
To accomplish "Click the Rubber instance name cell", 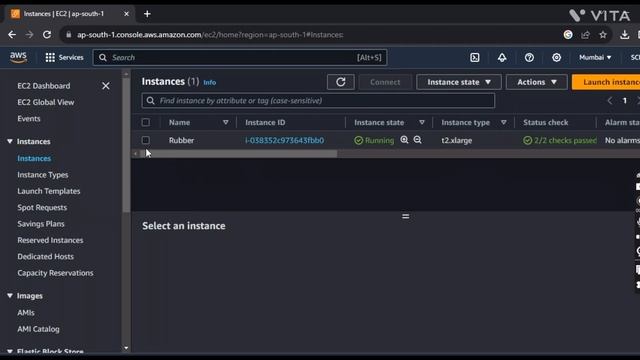I will (182, 140).
